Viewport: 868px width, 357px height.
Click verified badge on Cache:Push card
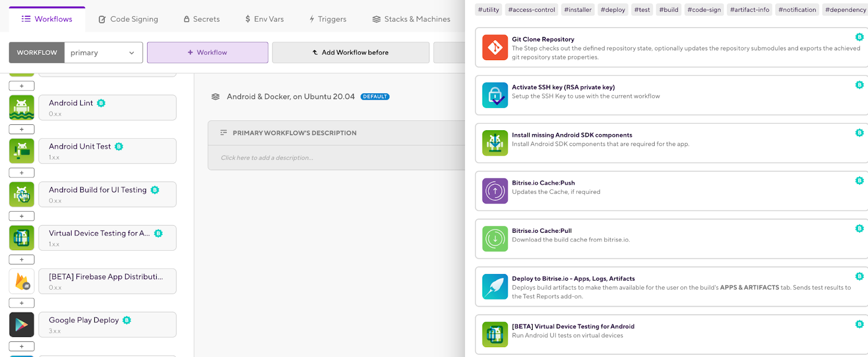pyautogui.click(x=859, y=181)
